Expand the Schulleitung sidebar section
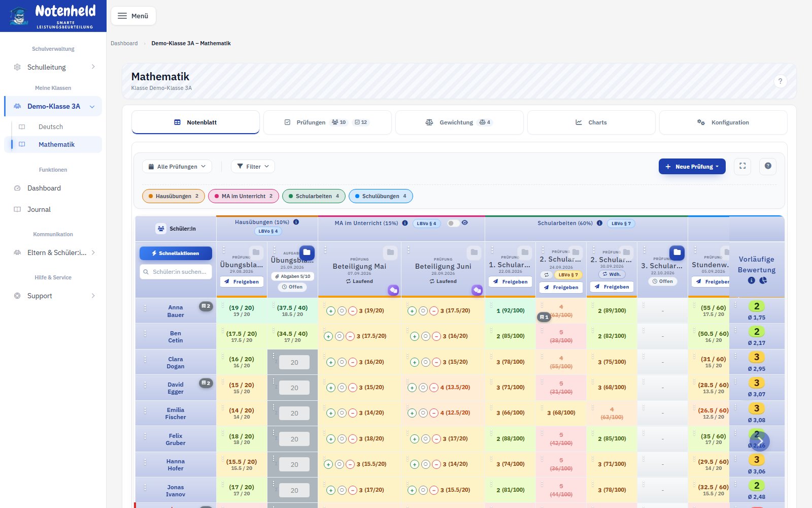Viewport: 812px width, 508px height. pos(53,67)
